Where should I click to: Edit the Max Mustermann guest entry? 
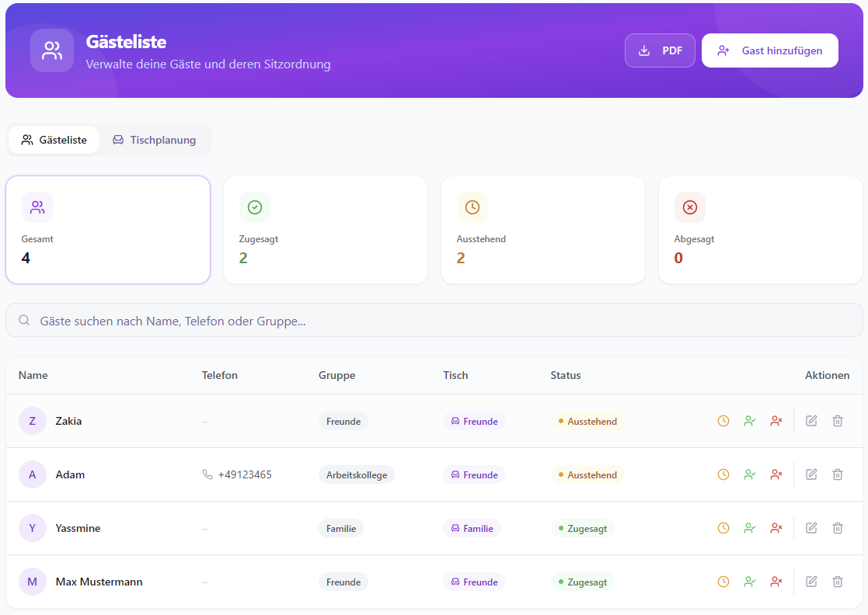(x=811, y=582)
